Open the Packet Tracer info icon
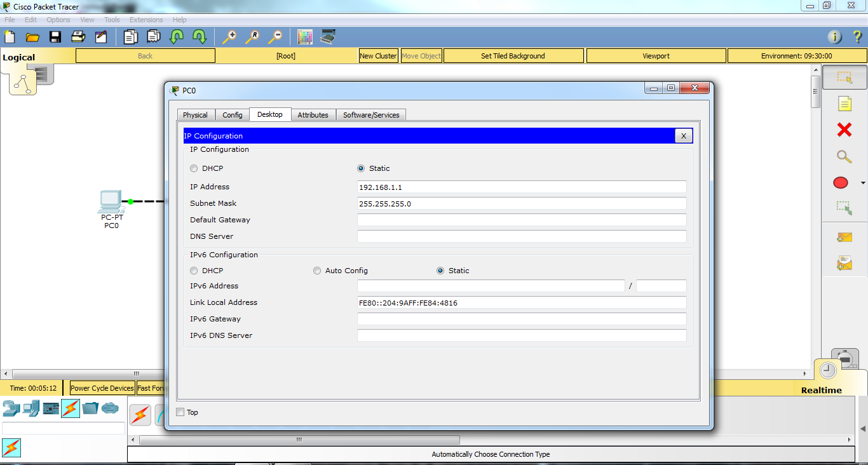This screenshot has height=465, width=868. pos(834,37)
